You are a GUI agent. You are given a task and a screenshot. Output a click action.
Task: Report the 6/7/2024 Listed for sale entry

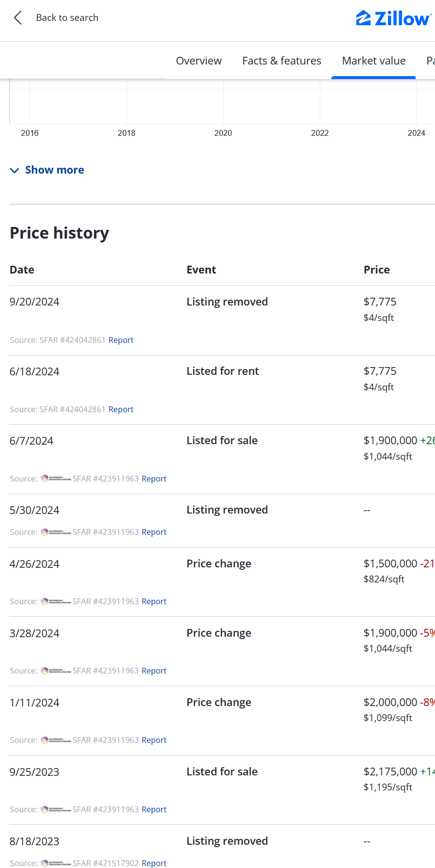(154, 479)
